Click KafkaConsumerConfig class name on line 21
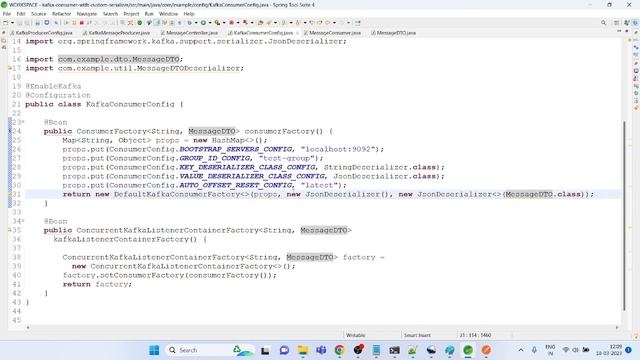This screenshot has width=640, height=360. click(x=130, y=104)
